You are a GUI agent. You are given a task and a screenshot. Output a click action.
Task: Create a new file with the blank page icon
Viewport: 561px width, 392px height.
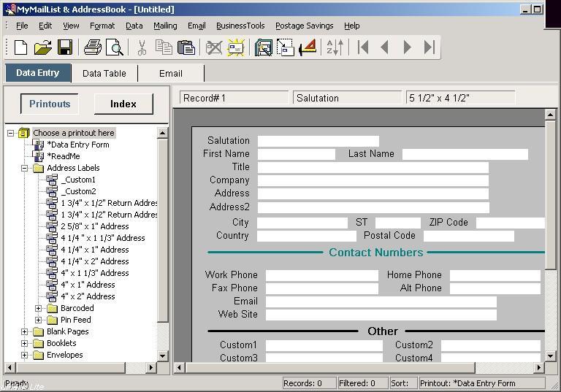pyautogui.click(x=20, y=47)
